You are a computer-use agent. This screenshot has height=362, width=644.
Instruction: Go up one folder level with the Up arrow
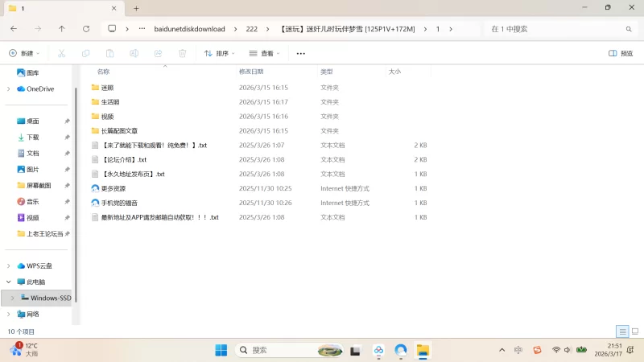[x=62, y=29]
